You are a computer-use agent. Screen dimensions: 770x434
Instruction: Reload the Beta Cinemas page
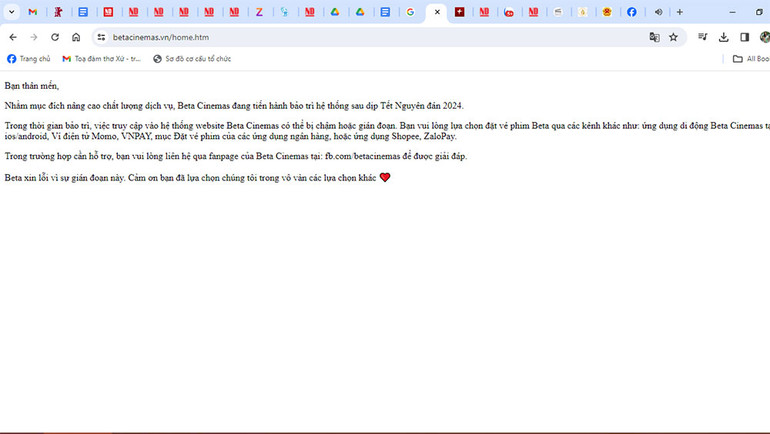pyautogui.click(x=54, y=37)
